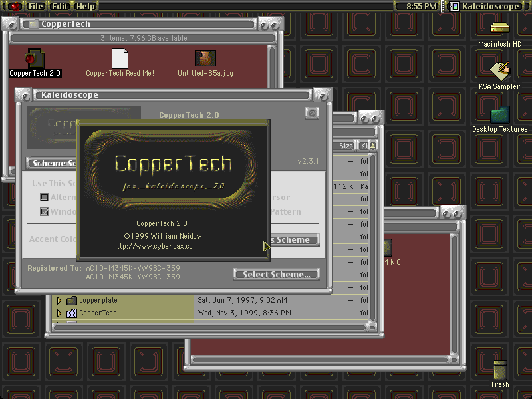Select the Trash icon
This screenshot has height=399, width=532.
pyautogui.click(x=500, y=370)
